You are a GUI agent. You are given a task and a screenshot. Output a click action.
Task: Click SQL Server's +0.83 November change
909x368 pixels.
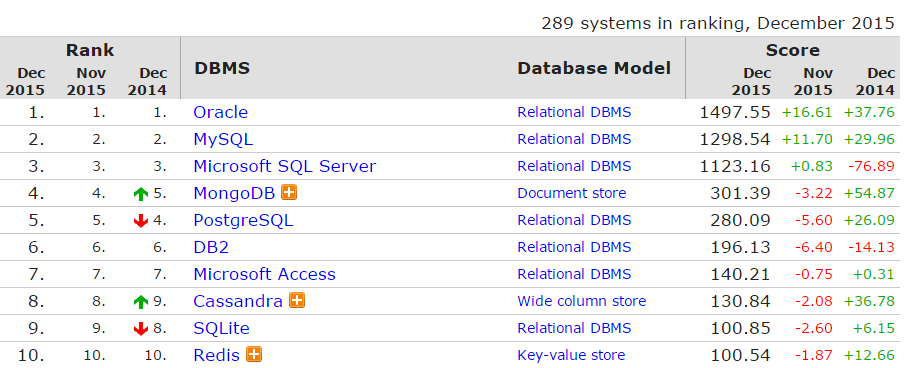pyautogui.click(x=812, y=166)
